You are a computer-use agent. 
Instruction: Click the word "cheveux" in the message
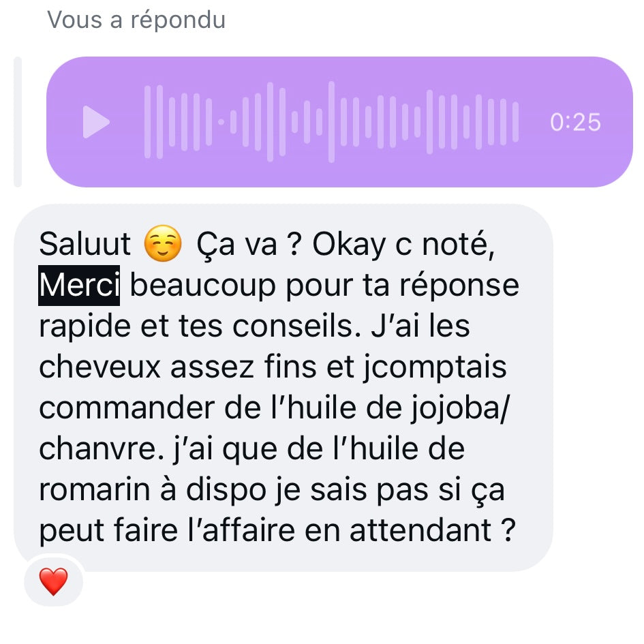pos(99,367)
